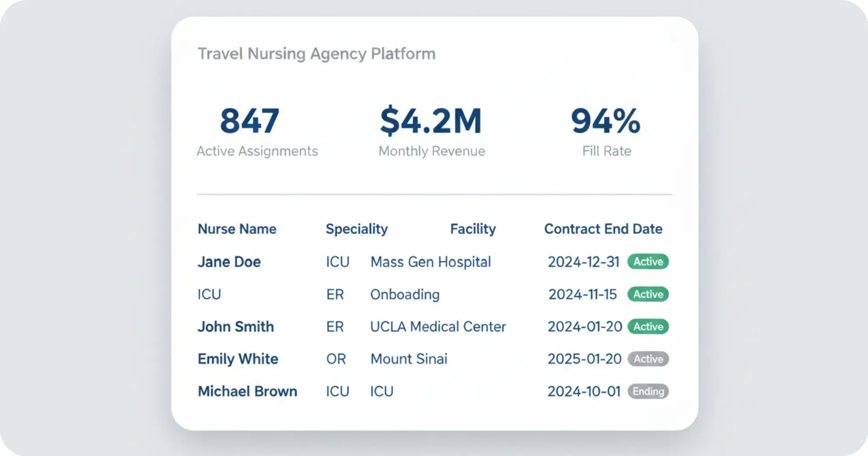Open the Emily White nurse entry
The width and height of the screenshot is (868, 456).
coord(238,359)
